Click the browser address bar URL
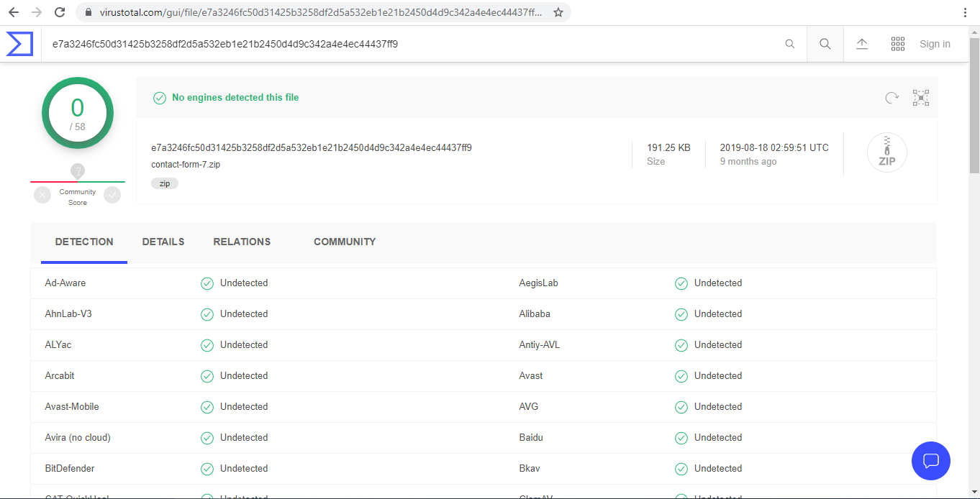The image size is (980, 499). [321, 12]
